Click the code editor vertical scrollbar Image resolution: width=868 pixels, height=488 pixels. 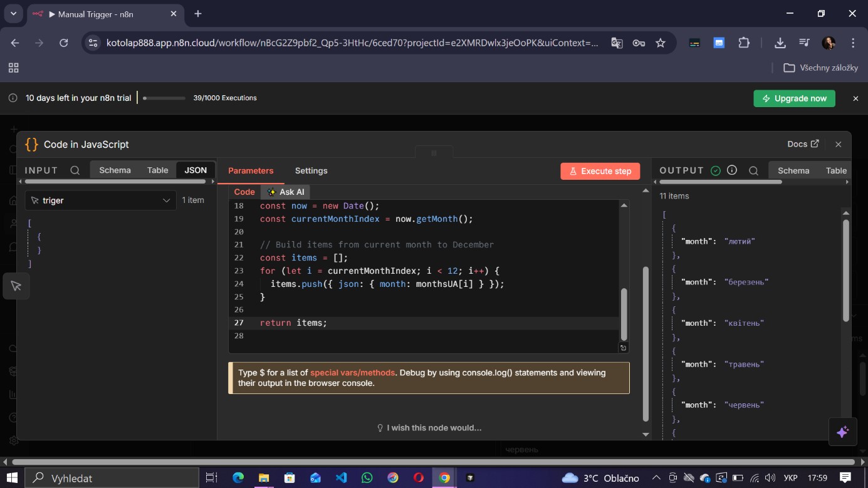(624, 313)
